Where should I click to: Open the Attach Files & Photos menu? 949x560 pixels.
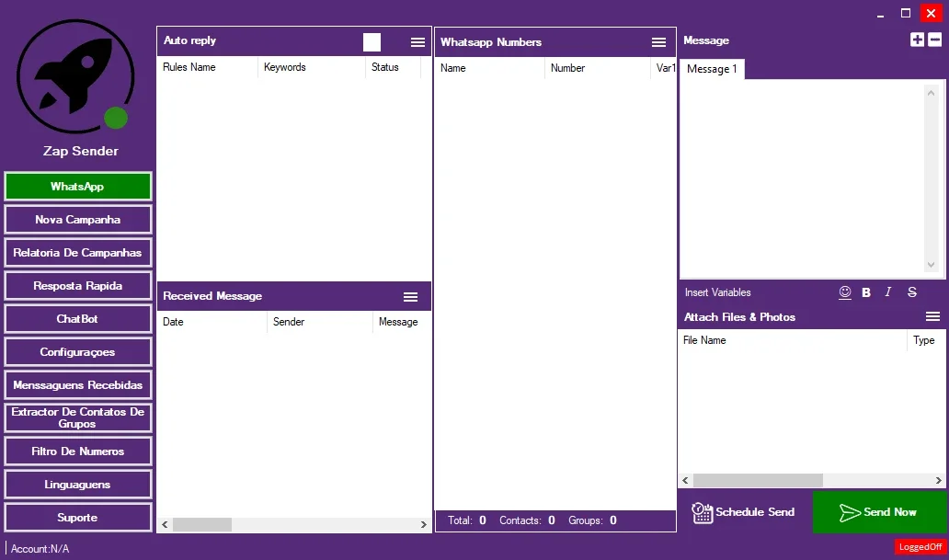click(x=932, y=316)
